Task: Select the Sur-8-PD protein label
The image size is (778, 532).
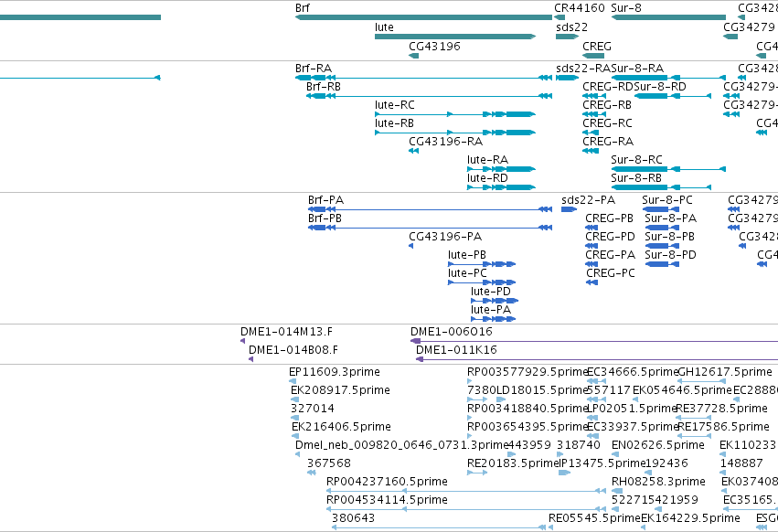Action: point(670,255)
